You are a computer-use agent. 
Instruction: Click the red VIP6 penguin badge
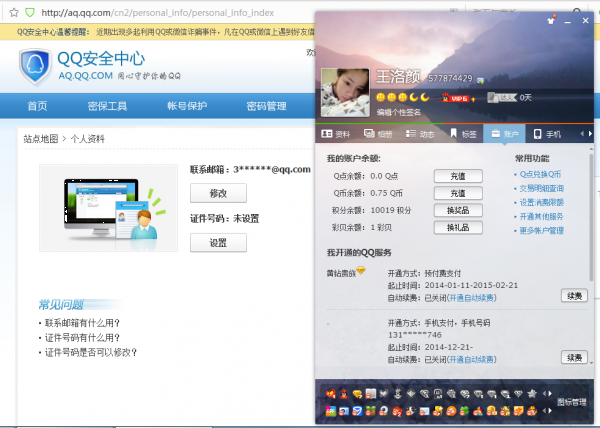point(455,98)
